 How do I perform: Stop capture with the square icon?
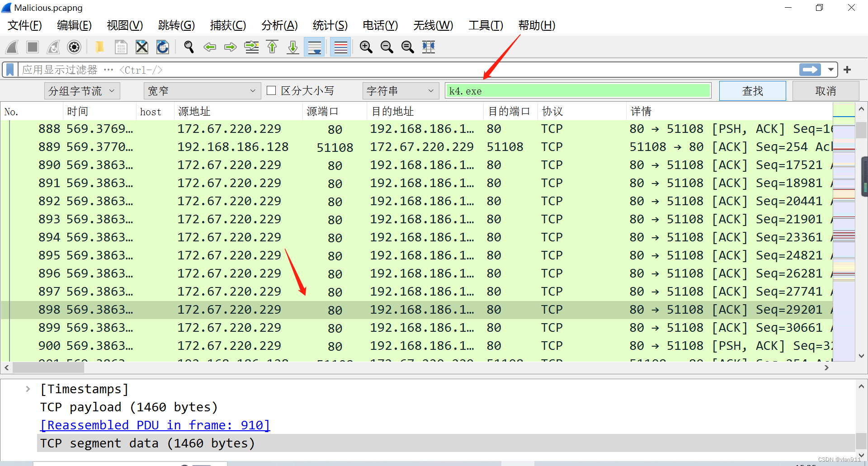pyautogui.click(x=33, y=47)
